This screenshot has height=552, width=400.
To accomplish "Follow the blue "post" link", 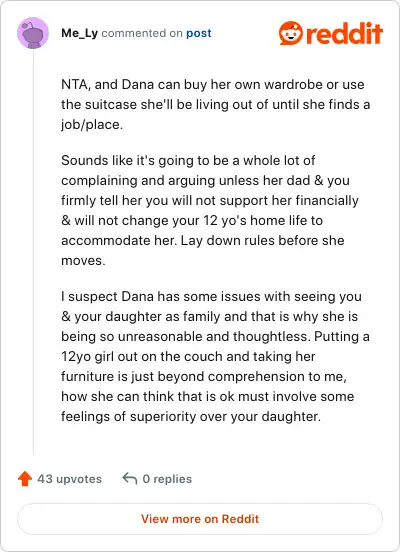I will click(199, 33).
